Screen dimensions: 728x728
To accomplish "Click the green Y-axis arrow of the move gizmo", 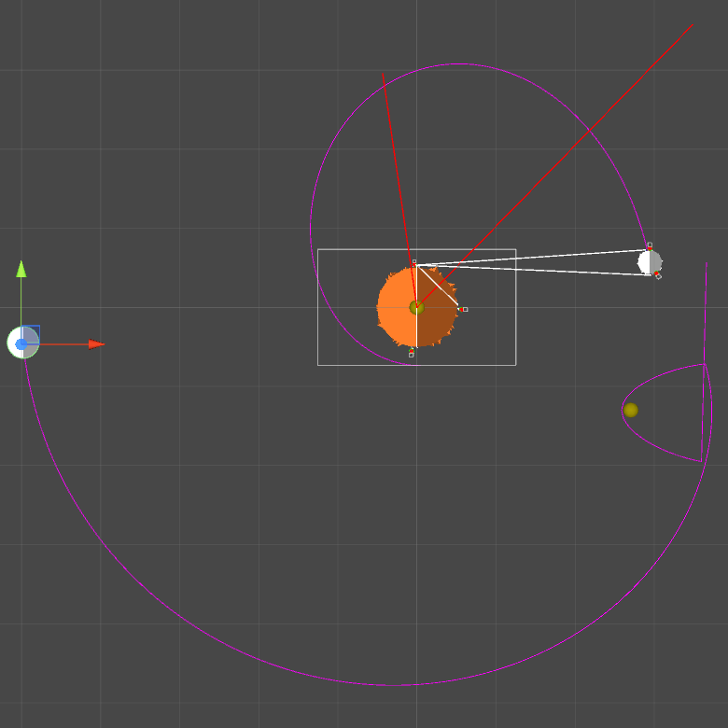I will (21, 270).
